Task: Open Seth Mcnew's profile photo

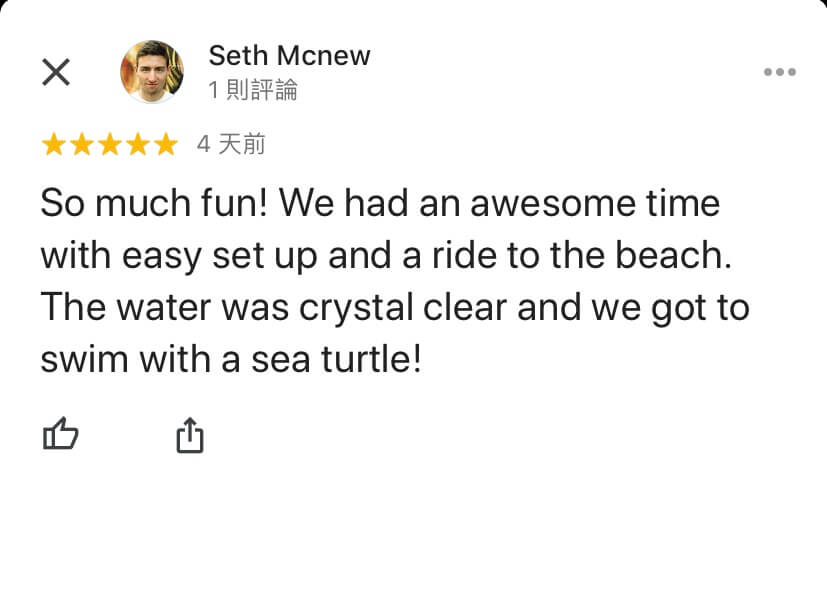Action: pos(152,71)
